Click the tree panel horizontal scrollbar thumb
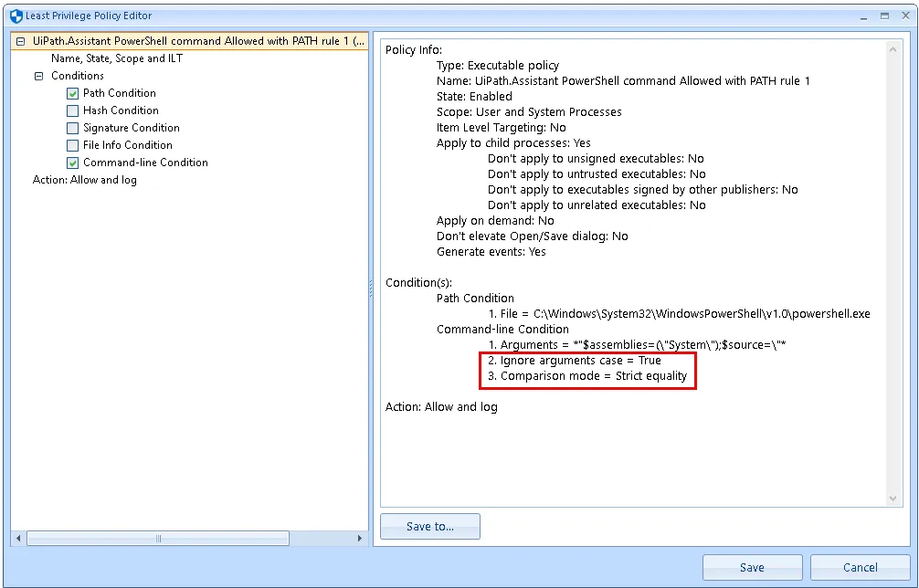The height and width of the screenshot is (588, 919). click(x=158, y=539)
